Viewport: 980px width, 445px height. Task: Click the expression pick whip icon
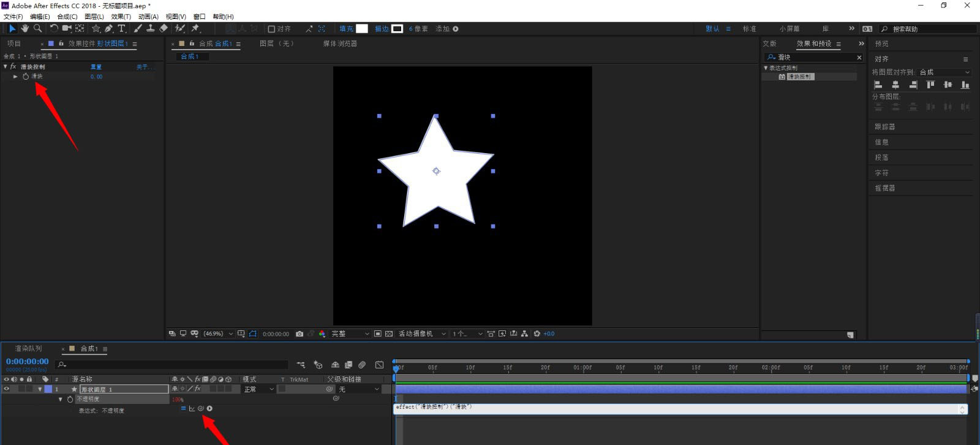200,408
